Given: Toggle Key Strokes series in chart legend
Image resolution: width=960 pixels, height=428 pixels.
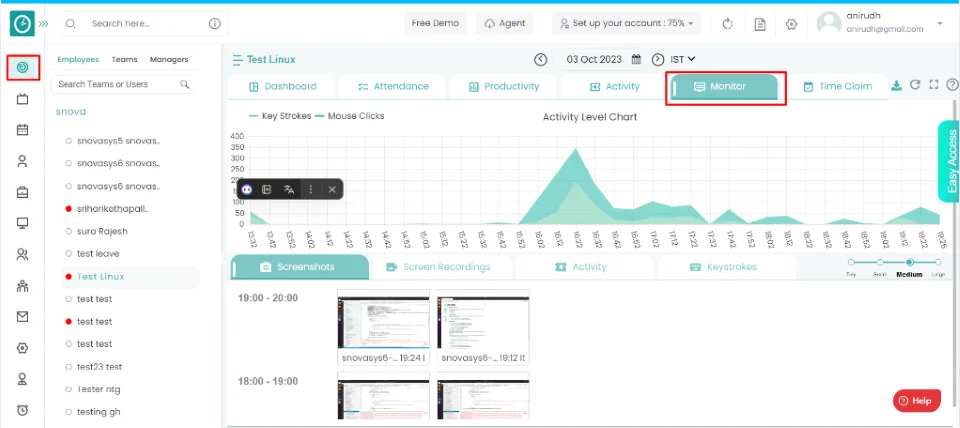Looking at the screenshot, I should [280, 116].
